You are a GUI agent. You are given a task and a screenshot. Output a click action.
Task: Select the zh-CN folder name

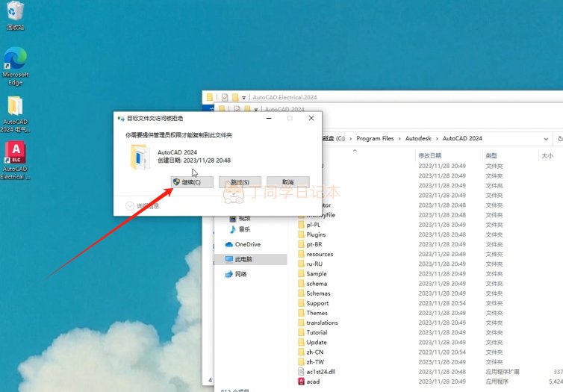pos(315,352)
